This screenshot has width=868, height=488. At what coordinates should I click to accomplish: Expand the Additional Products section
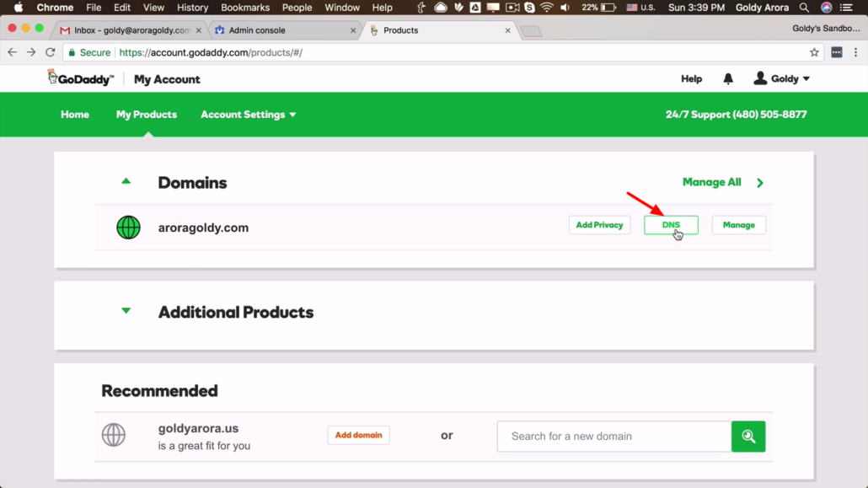pyautogui.click(x=126, y=311)
